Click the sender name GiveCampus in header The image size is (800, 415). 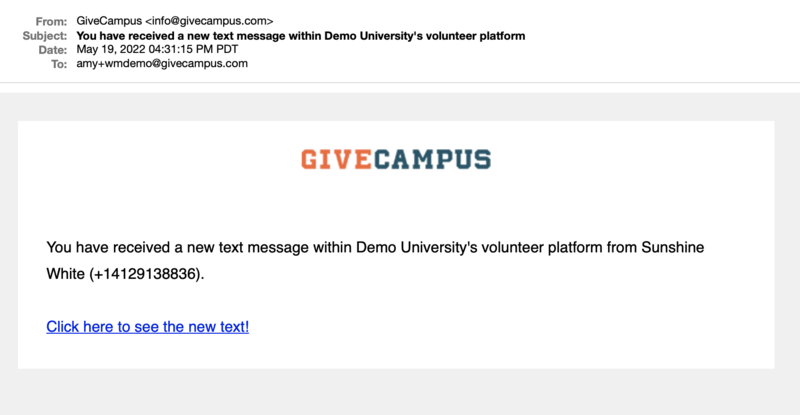tap(109, 21)
